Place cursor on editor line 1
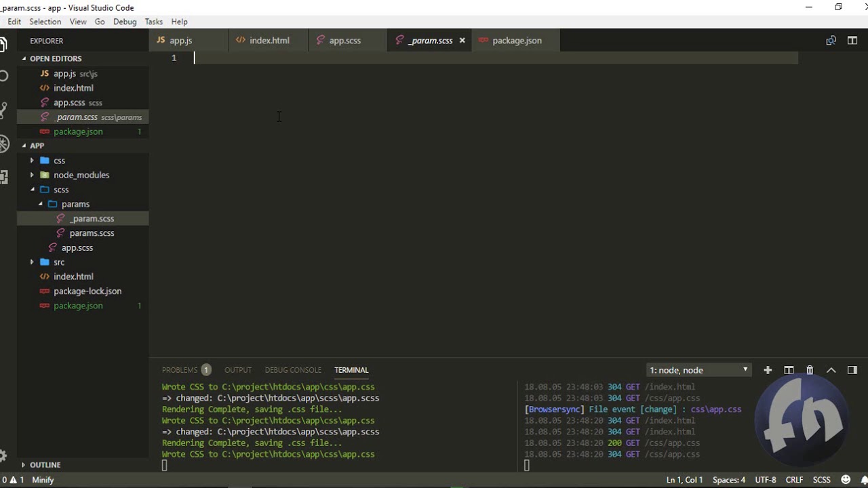 pos(495,58)
